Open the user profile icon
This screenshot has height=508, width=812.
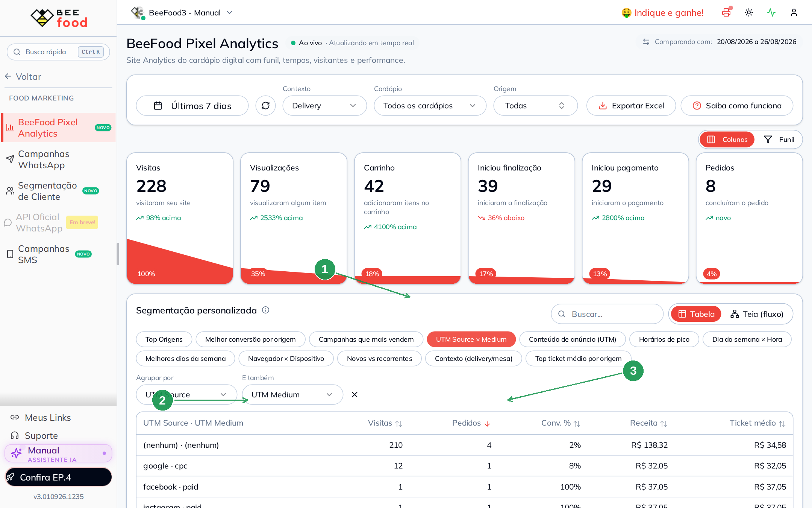[794, 12]
